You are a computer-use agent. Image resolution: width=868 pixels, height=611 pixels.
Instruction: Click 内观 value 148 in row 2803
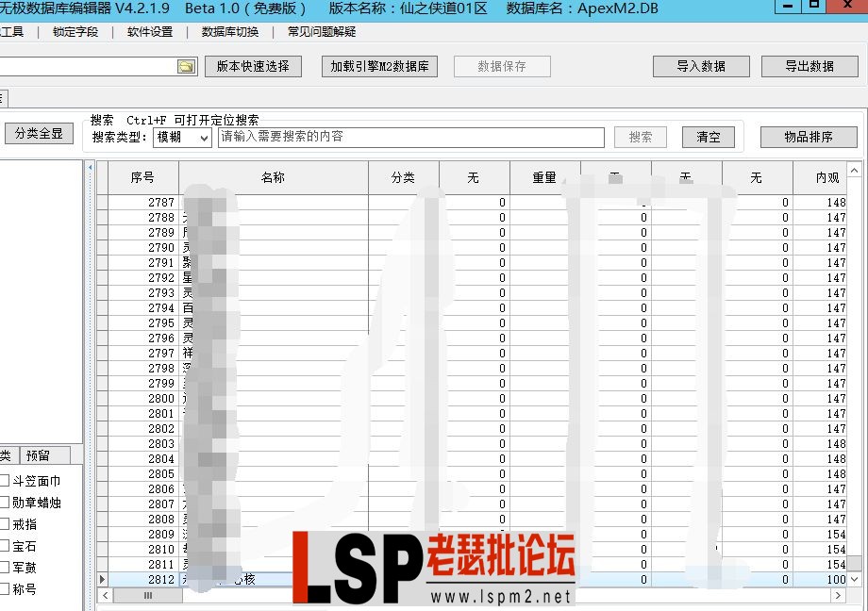pos(836,444)
